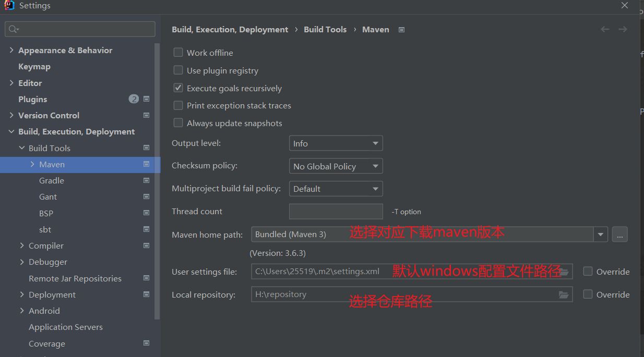Click the breadcrumb project icon after Maven title
The width and height of the screenshot is (644, 357).
401,30
